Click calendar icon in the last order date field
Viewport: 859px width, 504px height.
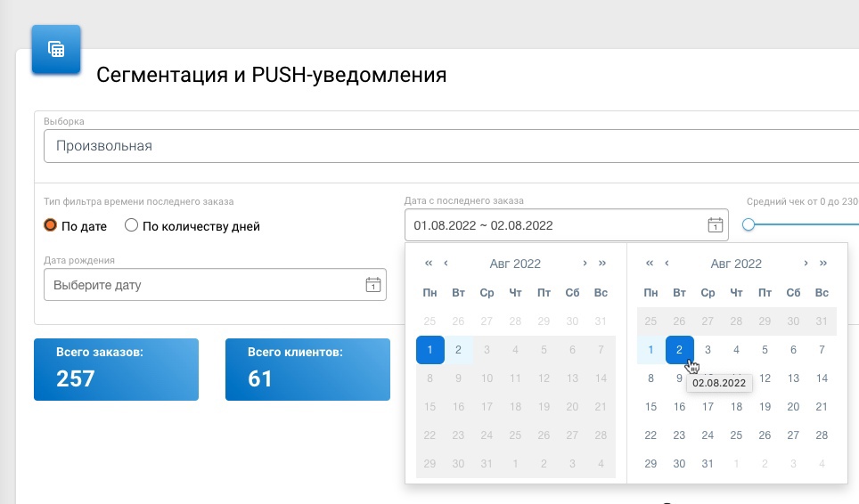coord(715,225)
